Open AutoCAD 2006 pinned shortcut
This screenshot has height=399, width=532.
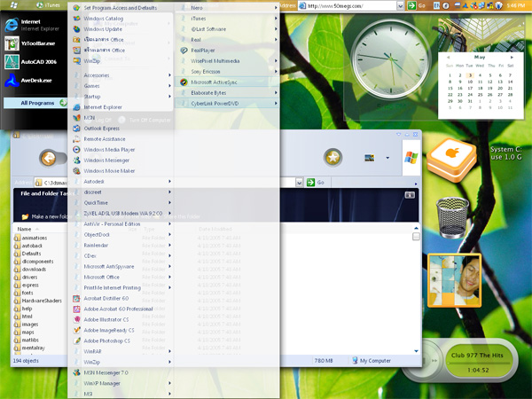(32, 62)
